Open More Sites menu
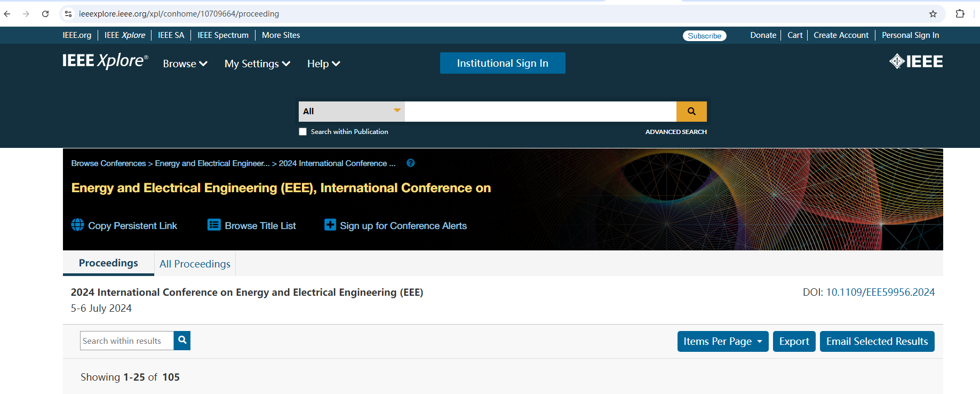 point(281,35)
